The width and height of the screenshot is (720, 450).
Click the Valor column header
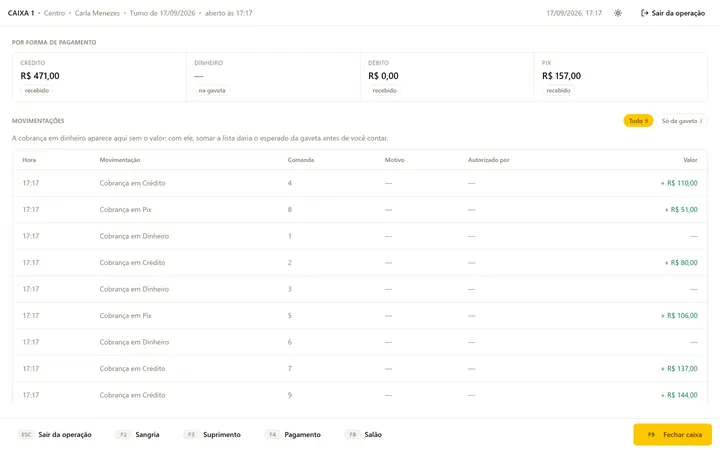[690, 160]
